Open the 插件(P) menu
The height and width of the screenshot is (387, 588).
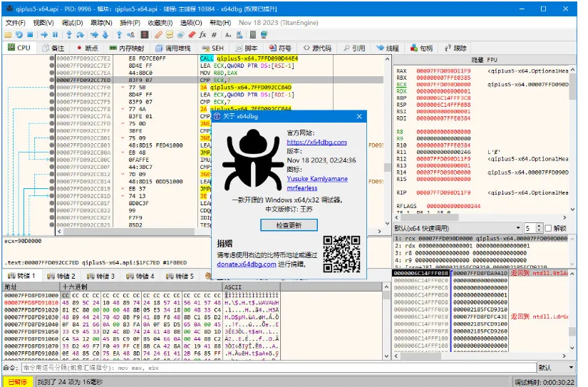pyautogui.click(x=130, y=23)
